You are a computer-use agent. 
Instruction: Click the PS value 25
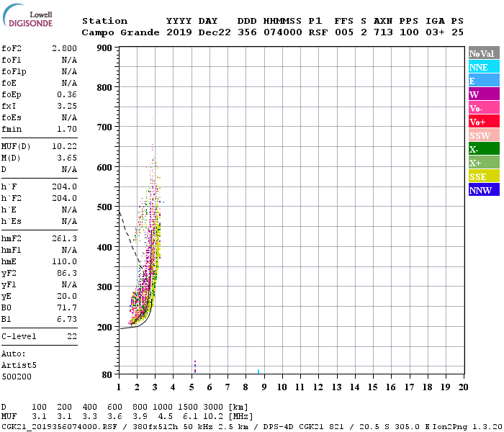click(457, 32)
